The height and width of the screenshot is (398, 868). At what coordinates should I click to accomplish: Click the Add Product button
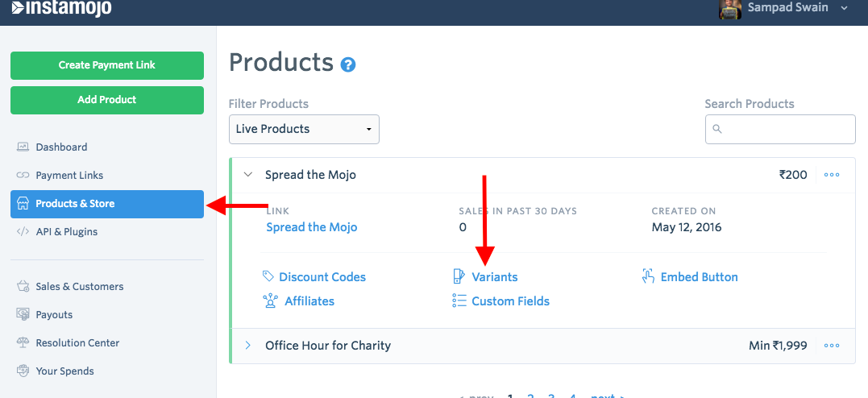pyautogui.click(x=107, y=100)
